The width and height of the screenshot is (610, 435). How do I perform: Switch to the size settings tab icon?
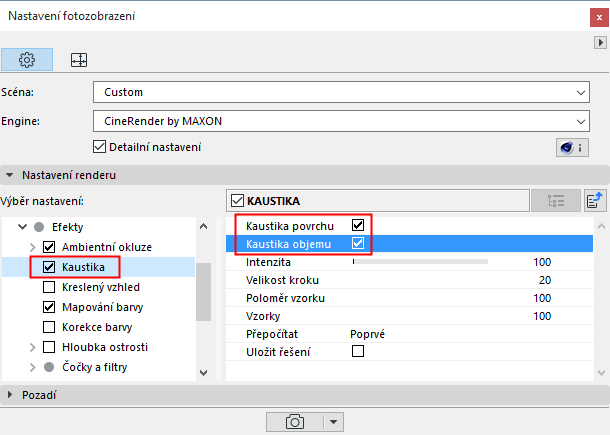[x=79, y=60]
